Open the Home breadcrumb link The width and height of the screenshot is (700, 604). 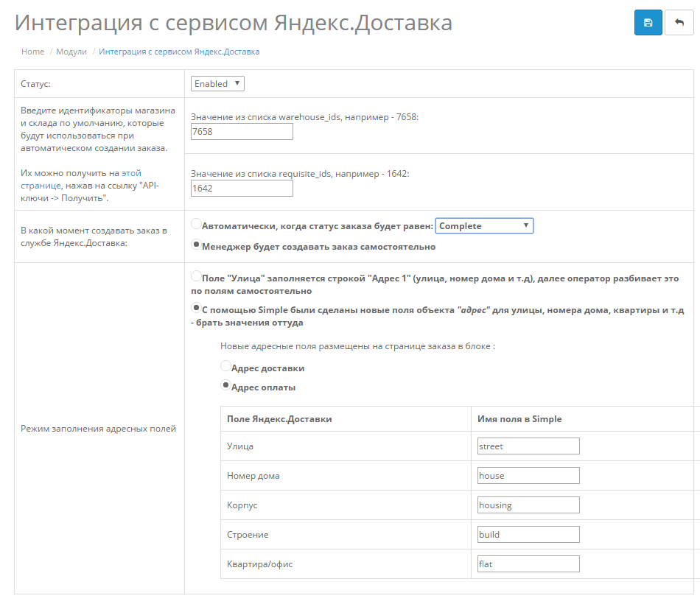click(33, 52)
